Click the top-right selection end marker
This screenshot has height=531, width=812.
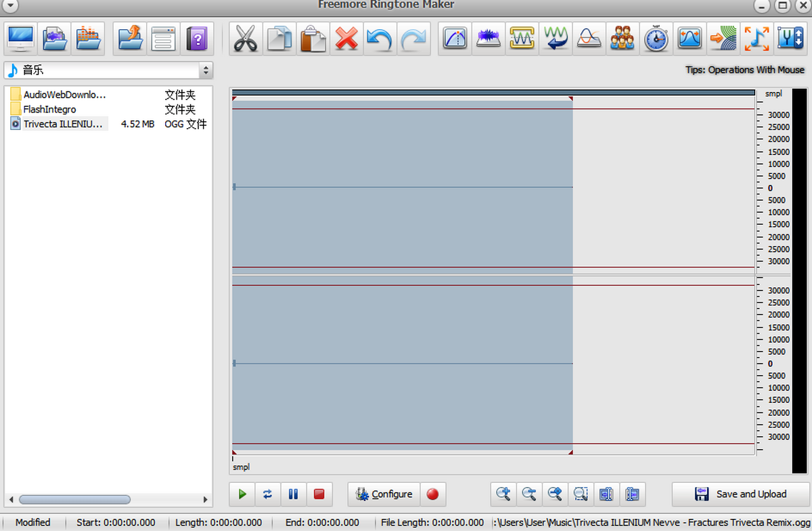[571, 99]
